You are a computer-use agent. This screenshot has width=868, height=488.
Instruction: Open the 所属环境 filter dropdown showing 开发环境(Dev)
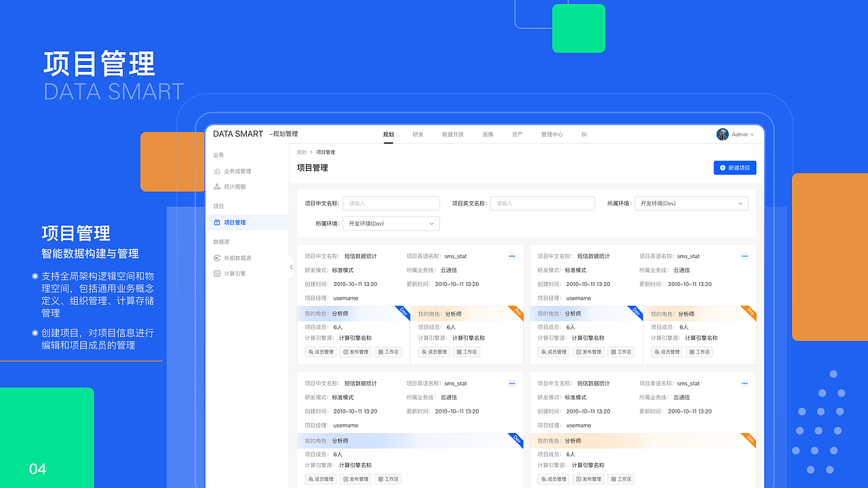(x=691, y=203)
